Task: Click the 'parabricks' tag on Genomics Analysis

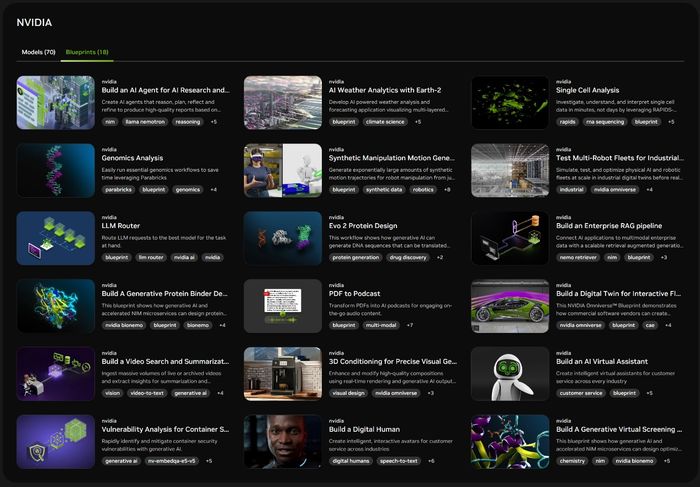Action: 118,189
